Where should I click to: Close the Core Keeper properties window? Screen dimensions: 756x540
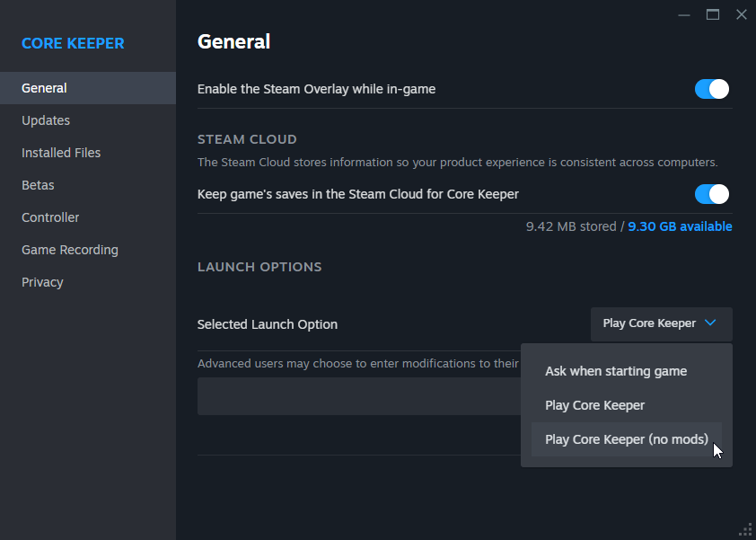coord(741,14)
